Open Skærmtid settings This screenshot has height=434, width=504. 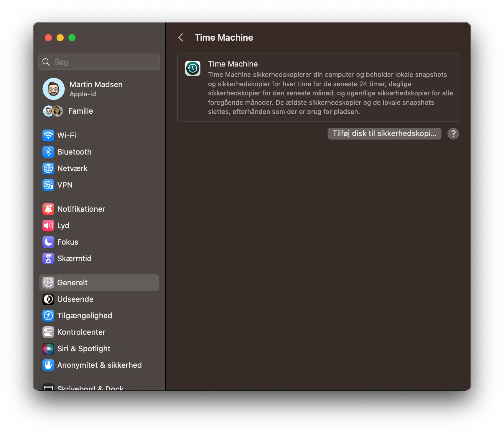[75, 259]
